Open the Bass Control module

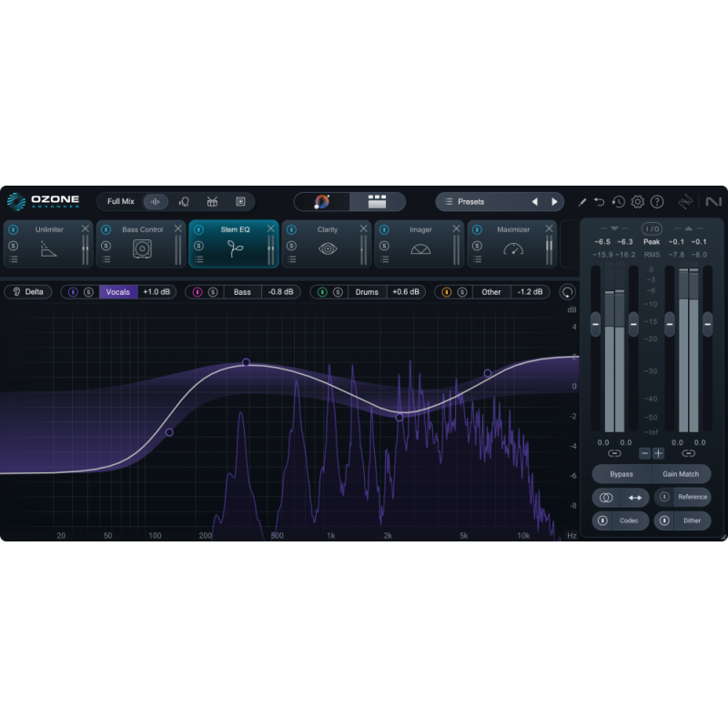click(x=140, y=243)
